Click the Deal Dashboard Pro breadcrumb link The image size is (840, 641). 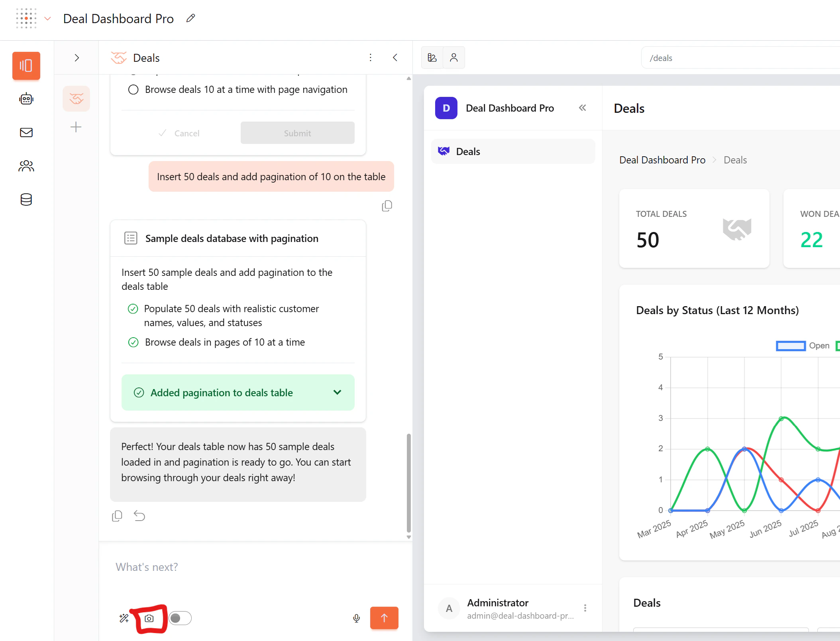pyautogui.click(x=662, y=160)
